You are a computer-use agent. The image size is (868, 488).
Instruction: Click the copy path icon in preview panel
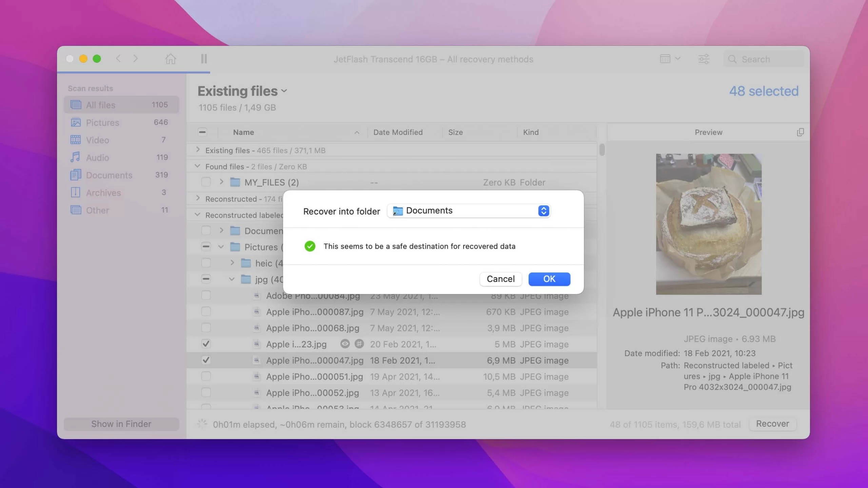pyautogui.click(x=800, y=132)
